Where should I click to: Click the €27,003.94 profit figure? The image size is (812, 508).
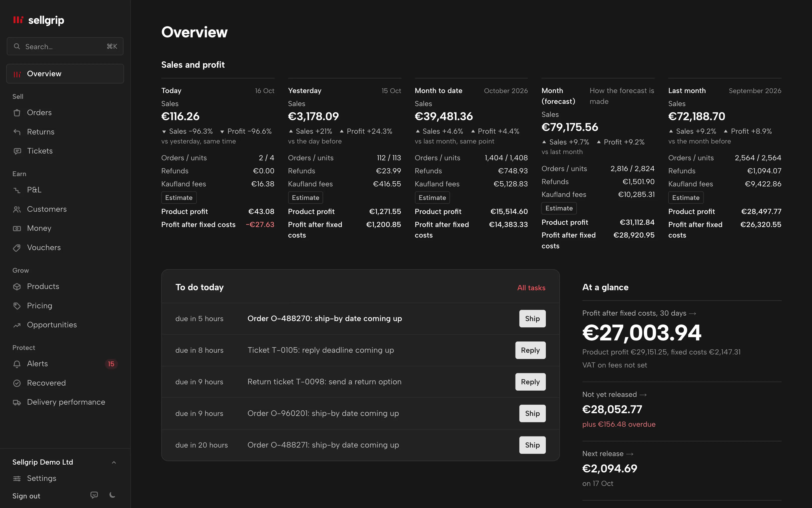coord(642,333)
